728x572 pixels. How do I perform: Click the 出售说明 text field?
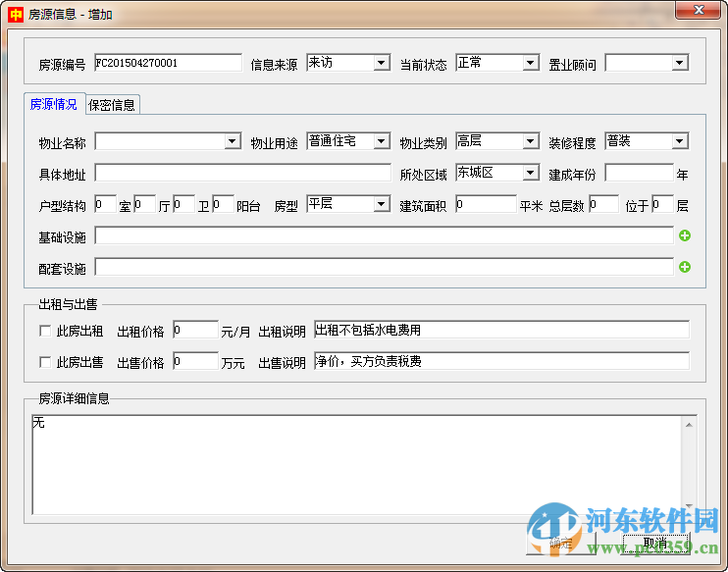[502, 361]
